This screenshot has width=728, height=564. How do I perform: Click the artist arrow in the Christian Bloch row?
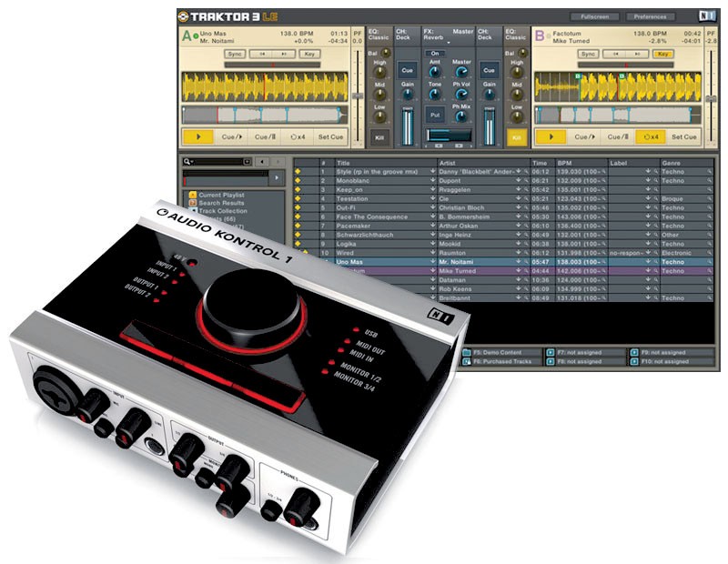click(518, 207)
